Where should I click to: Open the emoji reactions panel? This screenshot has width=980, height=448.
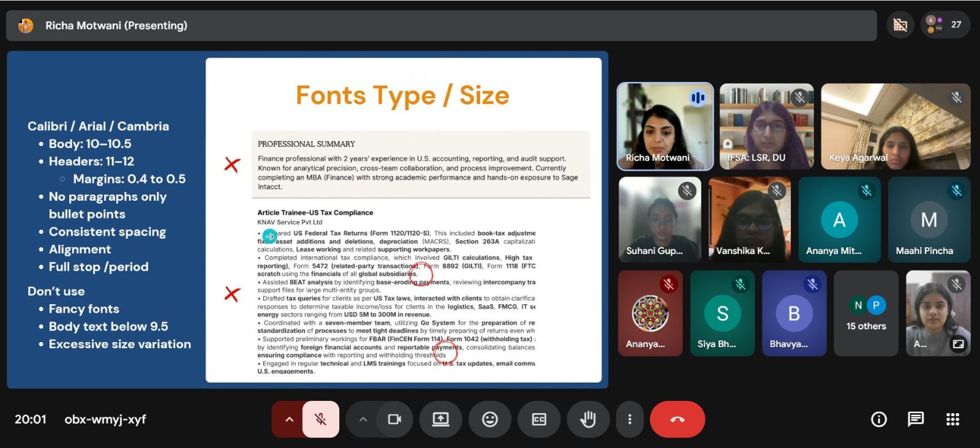coord(489,419)
